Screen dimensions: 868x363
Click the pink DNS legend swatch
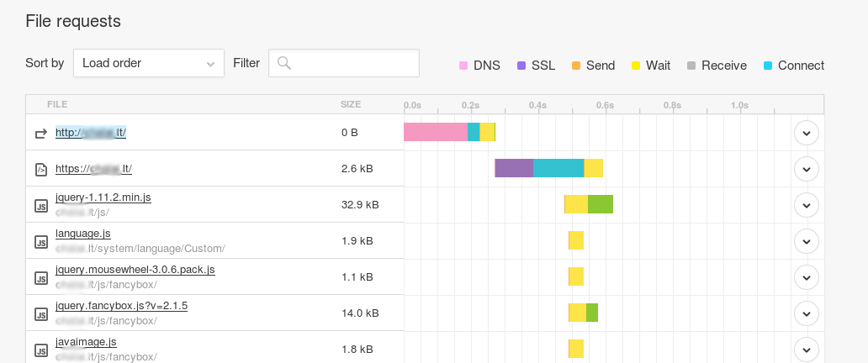pyautogui.click(x=463, y=66)
